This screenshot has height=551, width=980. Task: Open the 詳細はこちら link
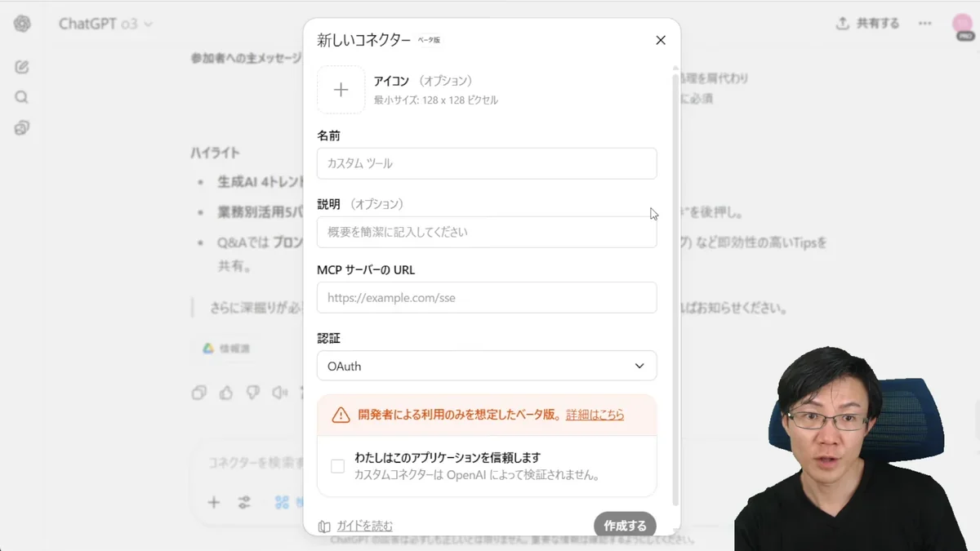pos(595,415)
